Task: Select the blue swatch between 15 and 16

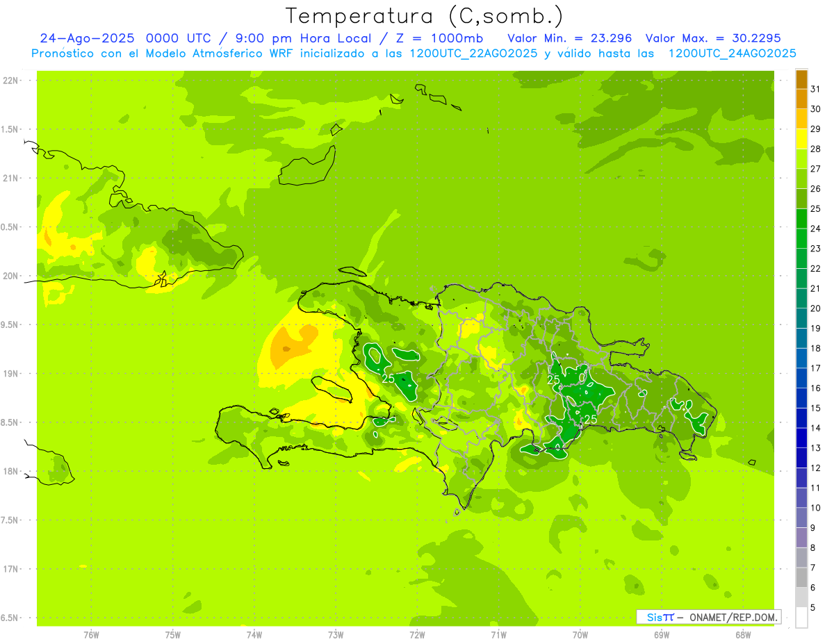Action: point(801,398)
